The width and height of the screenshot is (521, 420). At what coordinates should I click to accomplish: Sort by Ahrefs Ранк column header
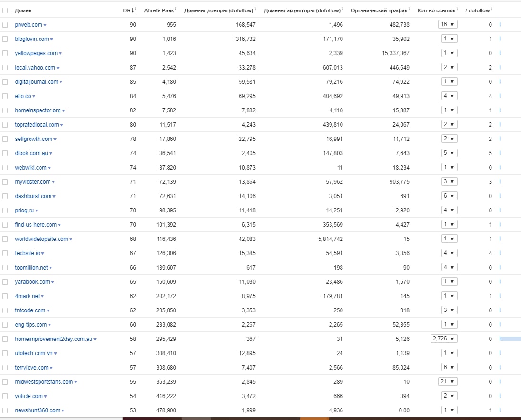(159, 10)
